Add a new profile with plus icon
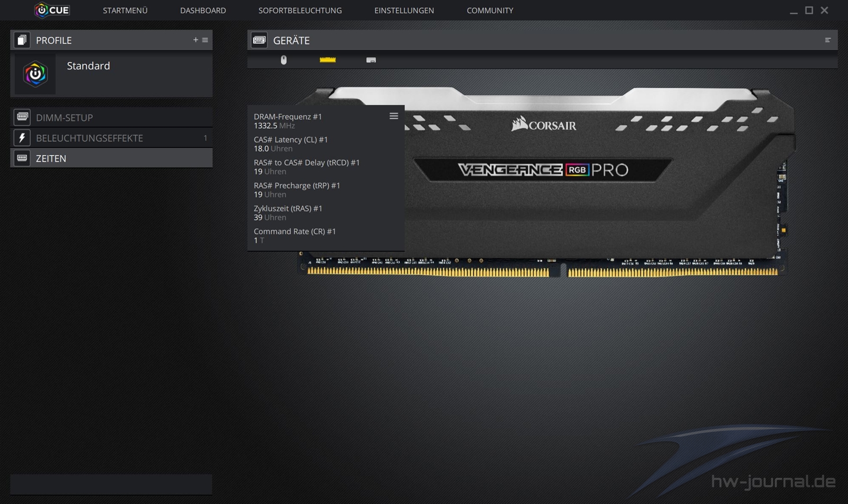Viewport: 848px width, 504px height. [196, 40]
